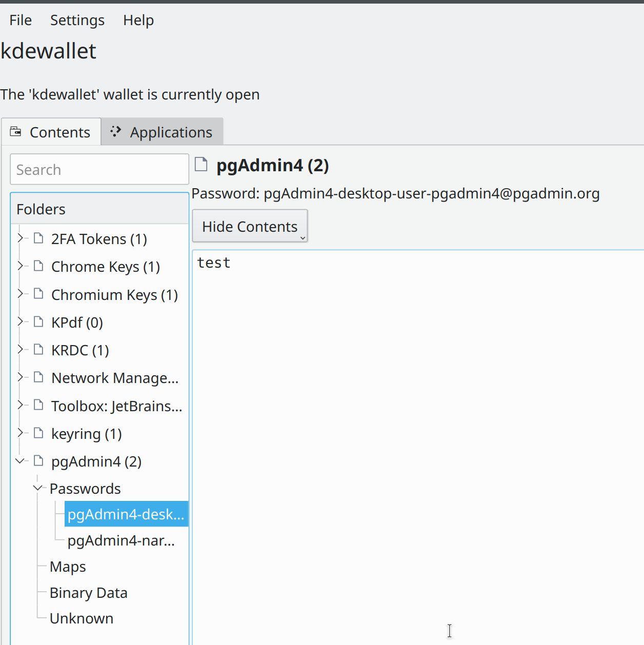Click the Chrome Keys folder icon
Viewport: 644px width, 645px height.
[38, 266]
